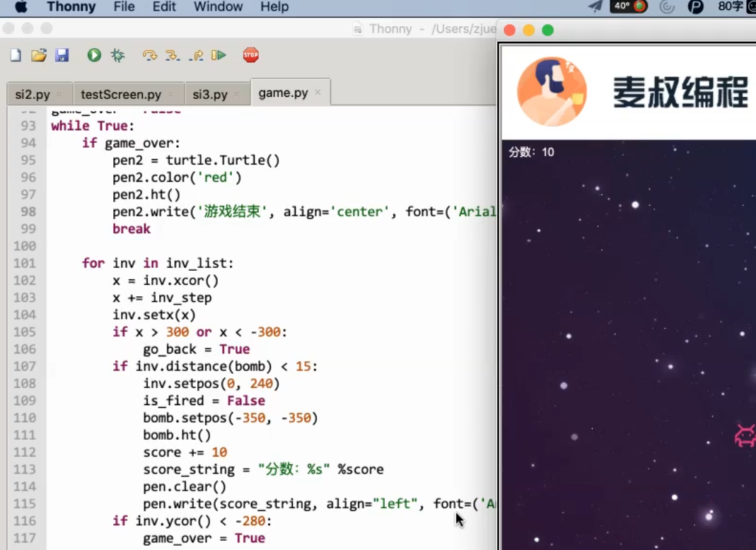Click the P icon in menu bar
The height and width of the screenshot is (550, 756).
(x=695, y=7)
